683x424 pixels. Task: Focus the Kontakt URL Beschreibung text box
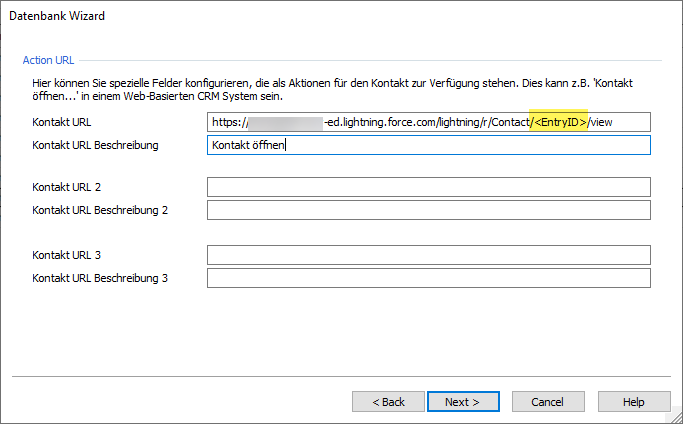coord(428,145)
